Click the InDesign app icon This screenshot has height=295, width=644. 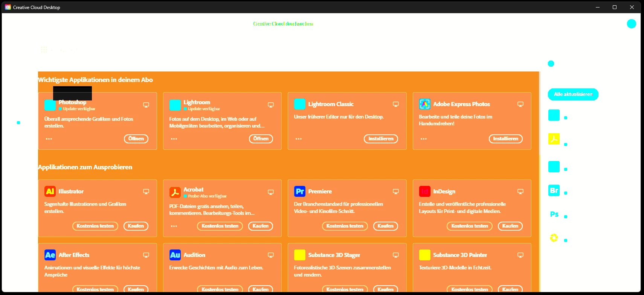(425, 191)
